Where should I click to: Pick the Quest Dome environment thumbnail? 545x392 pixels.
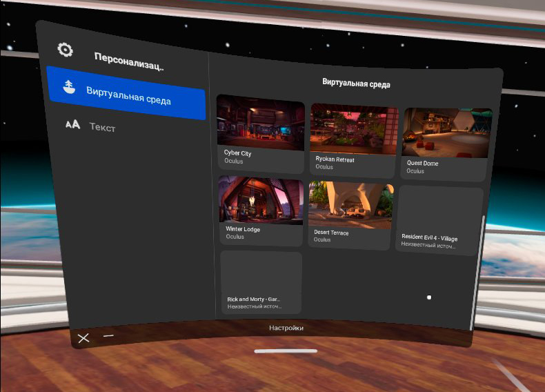(446, 133)
